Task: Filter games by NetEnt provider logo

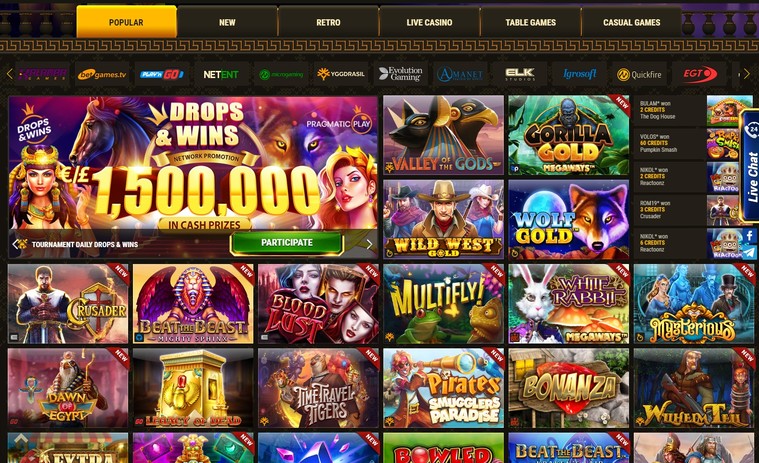Action: pyautogui.click(x=221, y=75)
